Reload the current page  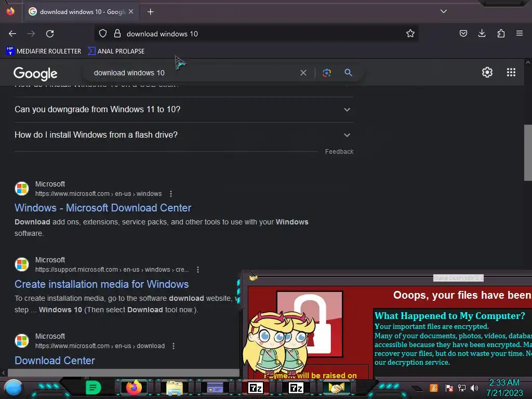point(50,34)
